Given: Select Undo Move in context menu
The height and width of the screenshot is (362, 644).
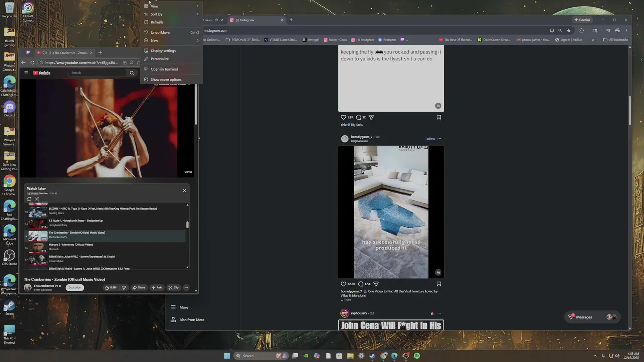Looking at the screenshot, I should 171,32.
